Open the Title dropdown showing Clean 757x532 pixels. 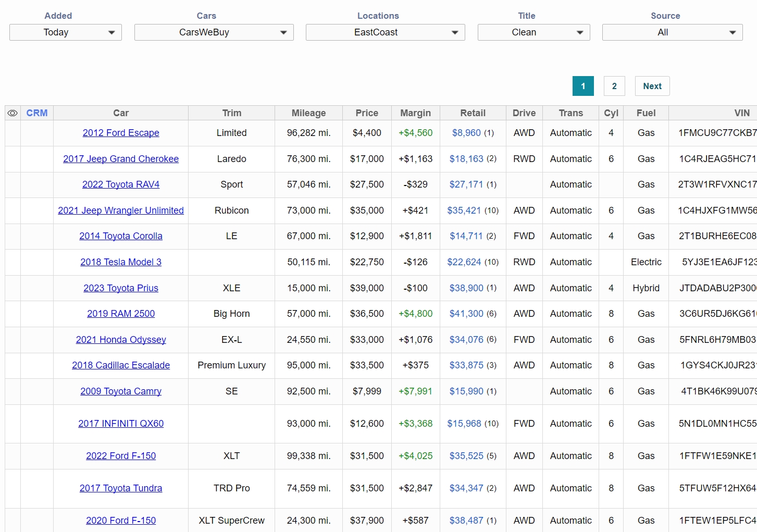click(534, 32)
